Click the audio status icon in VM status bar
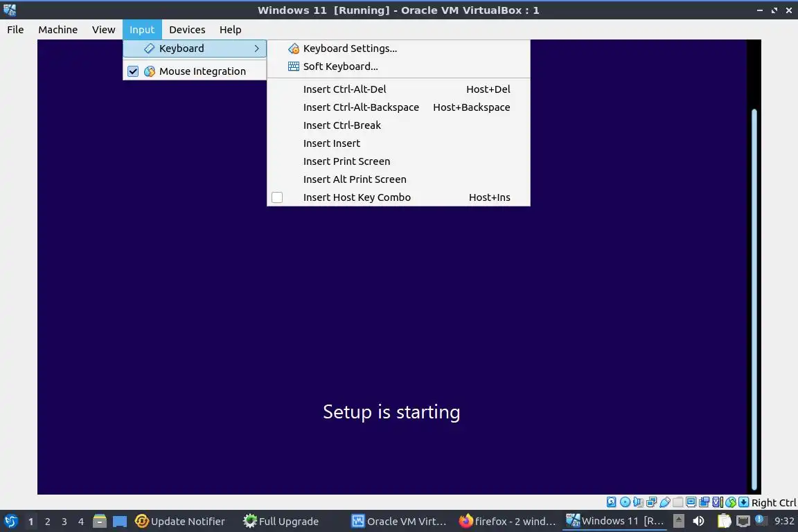798x532 pixels. (638, 502)
